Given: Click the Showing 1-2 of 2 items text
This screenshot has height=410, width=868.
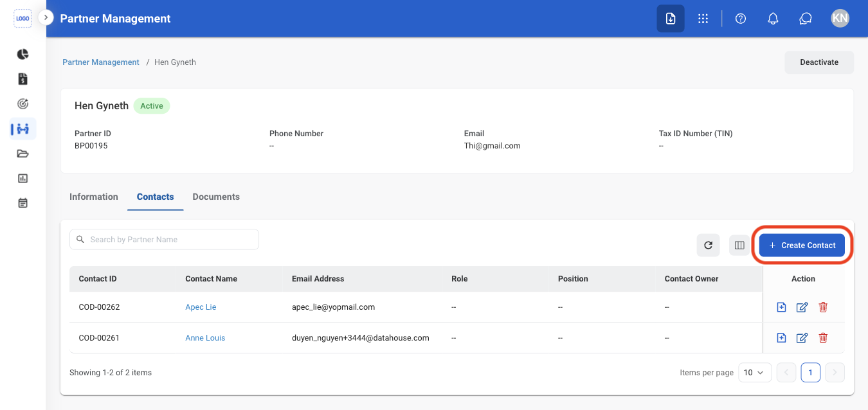Looking at the screenshot, I should pos(111,373).
